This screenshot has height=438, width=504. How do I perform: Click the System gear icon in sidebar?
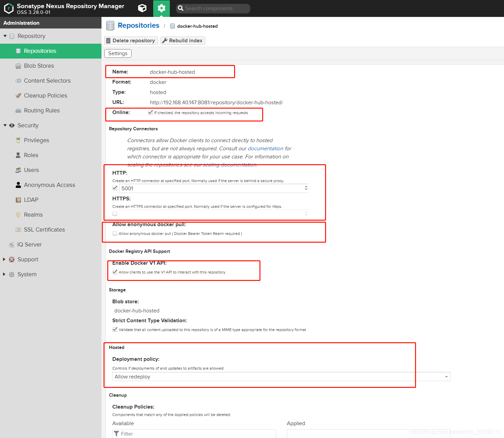(x=12, y=274)
